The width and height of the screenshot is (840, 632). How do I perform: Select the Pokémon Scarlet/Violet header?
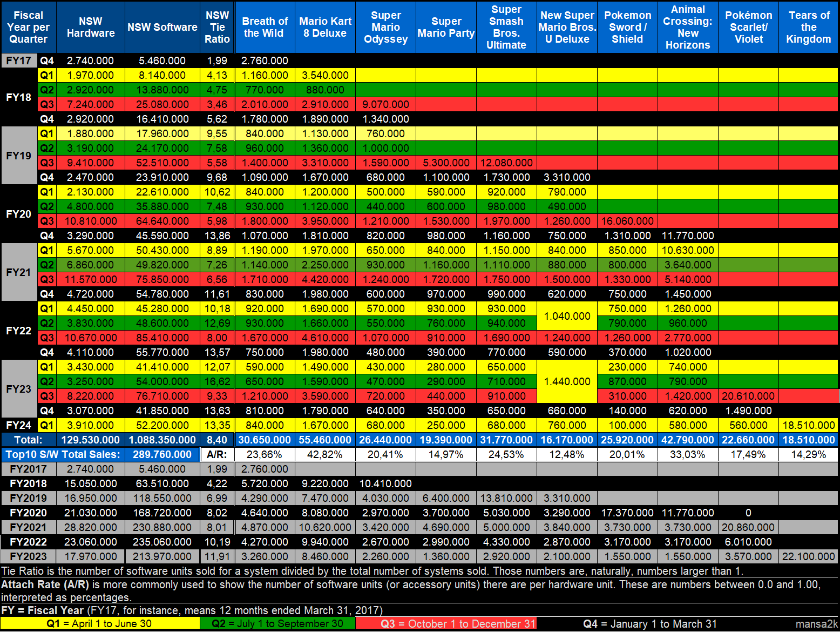[748, 27]
